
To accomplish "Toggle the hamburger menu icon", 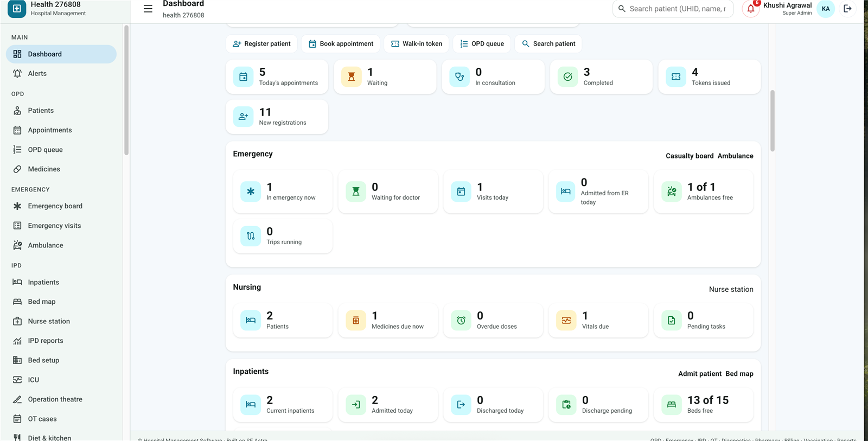I will pyautogui.click(x=148, y=9).
